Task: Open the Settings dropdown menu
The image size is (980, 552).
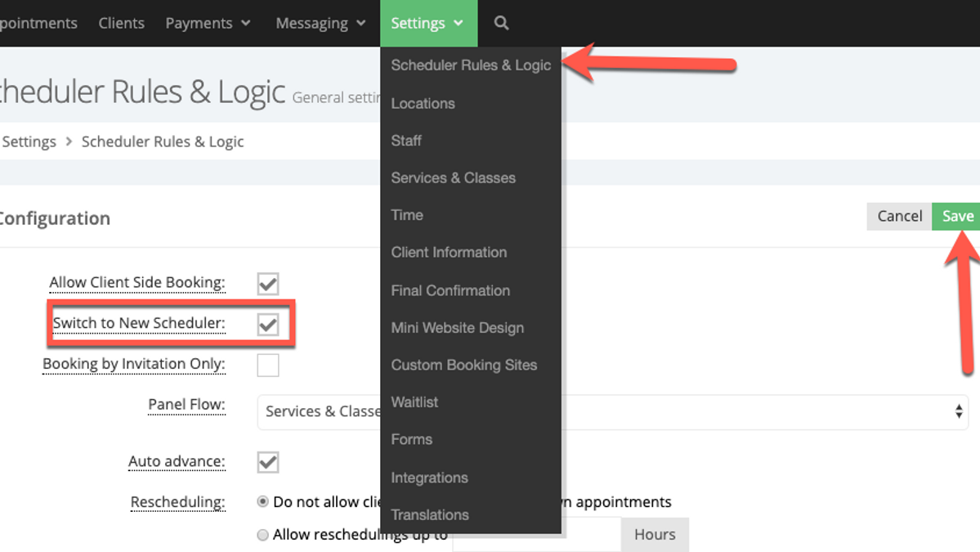Action: click(428, 23)
